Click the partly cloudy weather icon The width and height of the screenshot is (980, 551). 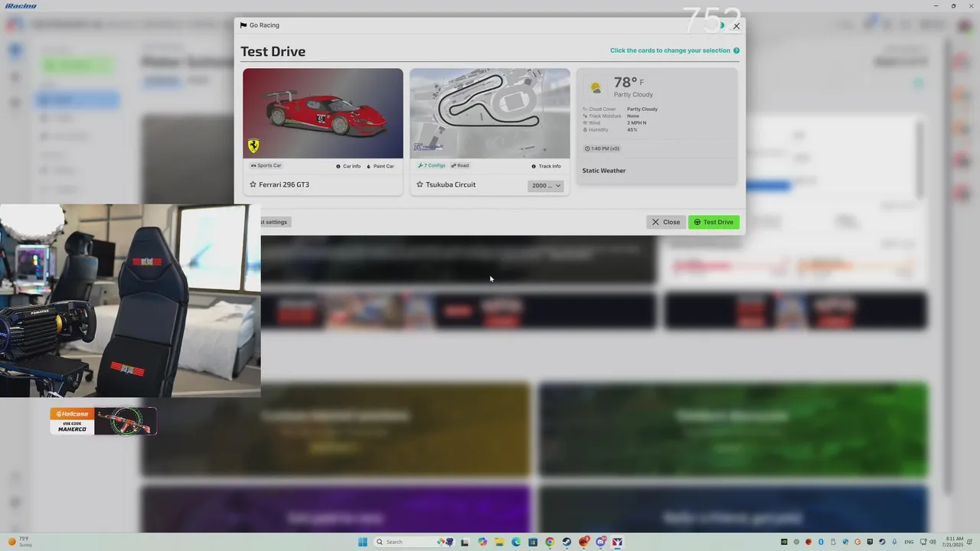tap(596, 87)
